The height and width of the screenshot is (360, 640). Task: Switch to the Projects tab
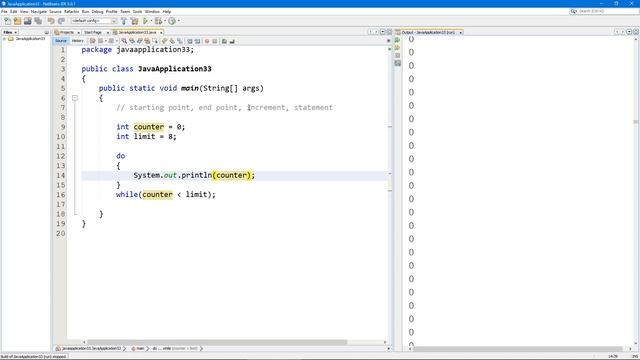point(67,32)
